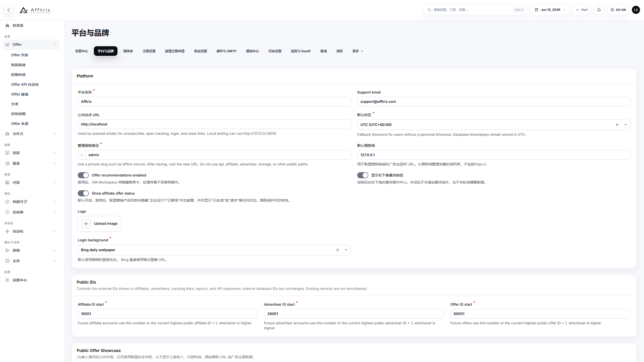Open the default timezone dropdown arrow
Image resolution: width=644 pixels, height=362 pixels.
625,125
